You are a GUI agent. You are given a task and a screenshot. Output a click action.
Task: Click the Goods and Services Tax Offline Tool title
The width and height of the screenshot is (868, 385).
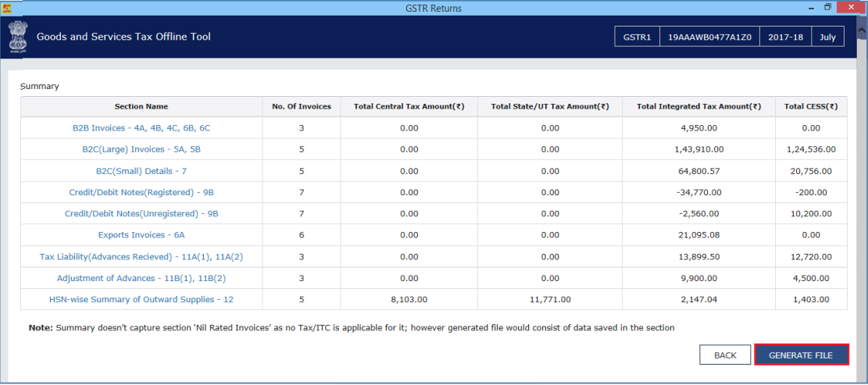(123, 37)
